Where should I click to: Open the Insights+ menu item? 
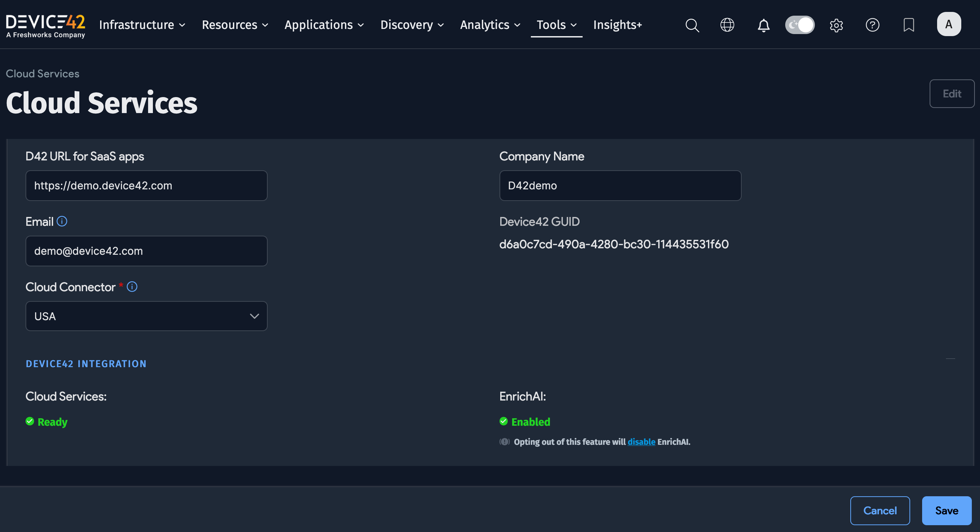click(617, 25)
